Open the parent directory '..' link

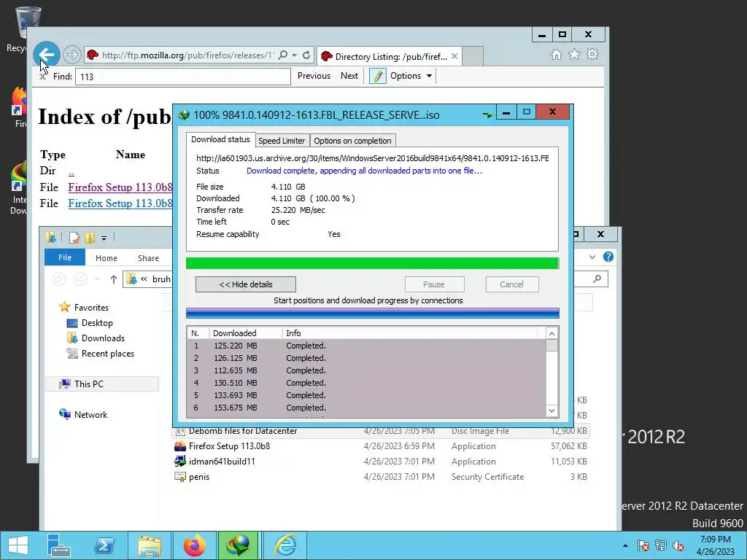click(71, 171)
